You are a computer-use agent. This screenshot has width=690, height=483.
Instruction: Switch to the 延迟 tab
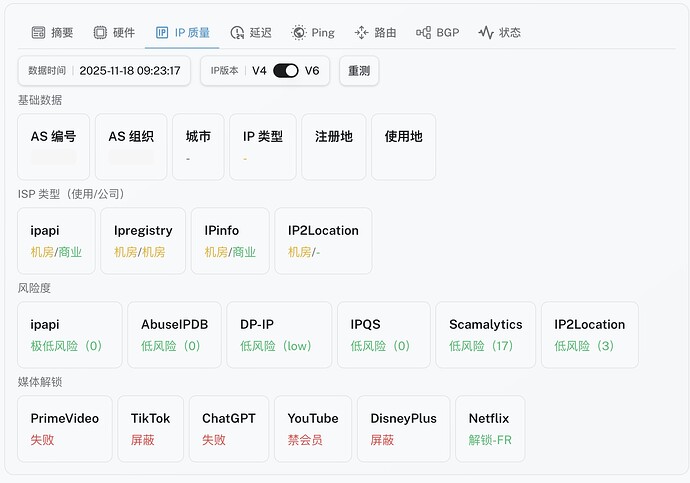[x=260, y=33]
